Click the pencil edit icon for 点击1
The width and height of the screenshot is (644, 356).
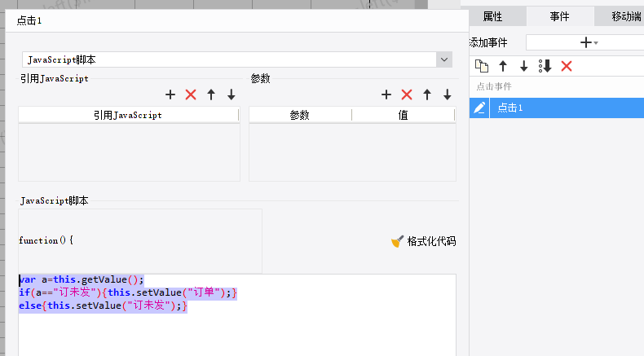tap(479, 108)
